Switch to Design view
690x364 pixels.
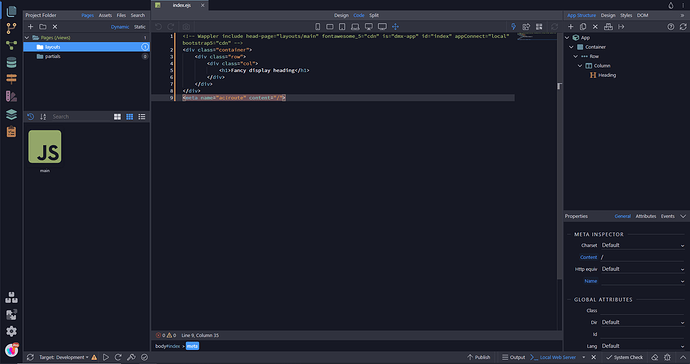click(x=341, y=15)
